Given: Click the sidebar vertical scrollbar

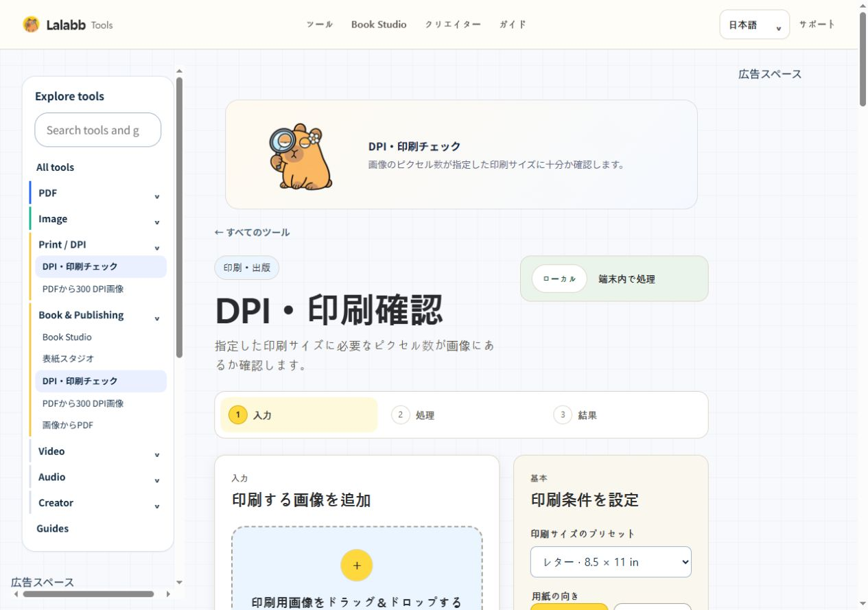Looking at the screenshot, I should tap(179, 217).
